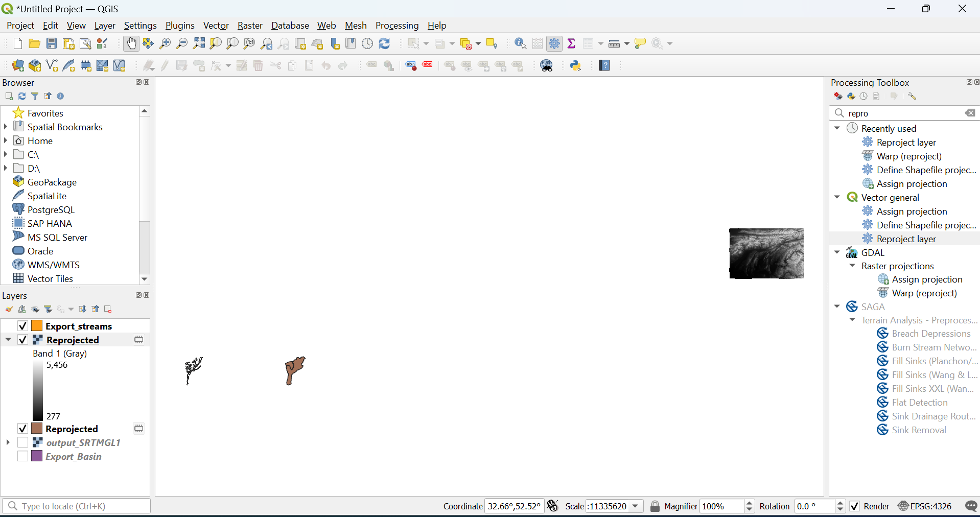Hide the Export_streams layer

(22, 326)
